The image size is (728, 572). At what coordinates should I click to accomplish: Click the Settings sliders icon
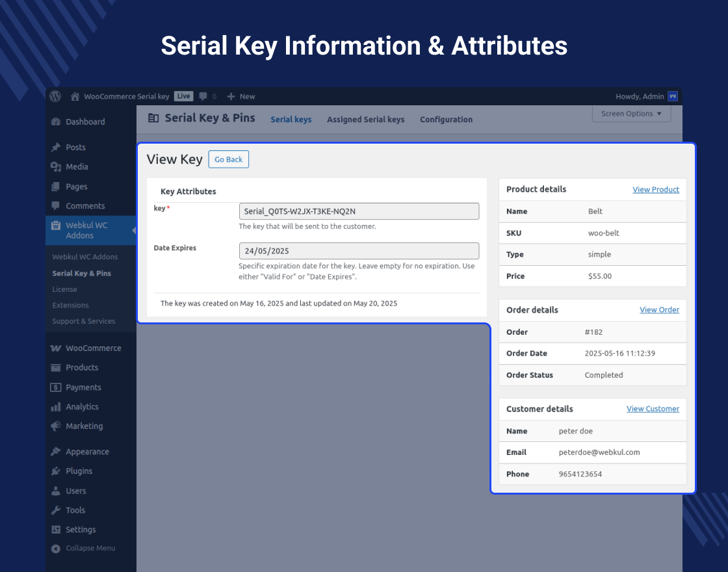click(56, 530)
